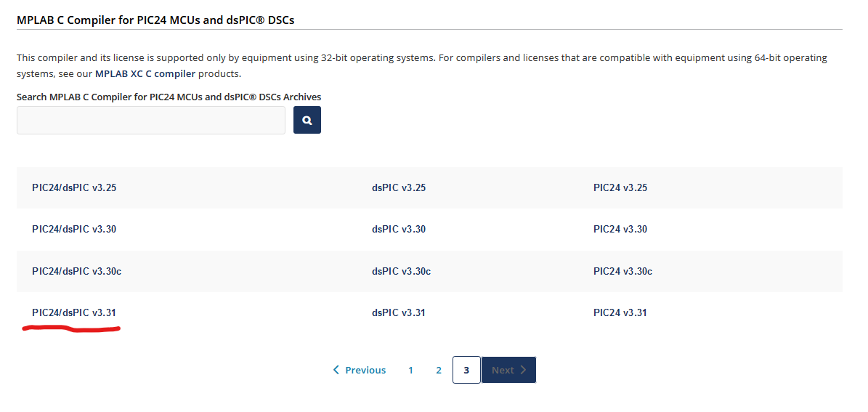Download PIC24/dsPIC v3.25
The width and height of the screenshot is (868, 412).
(74, 187)
